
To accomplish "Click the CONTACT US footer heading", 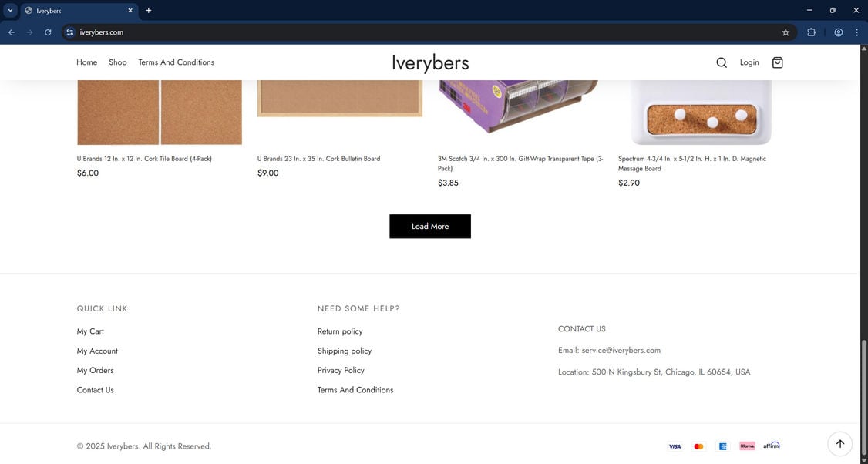I will 582,329.
